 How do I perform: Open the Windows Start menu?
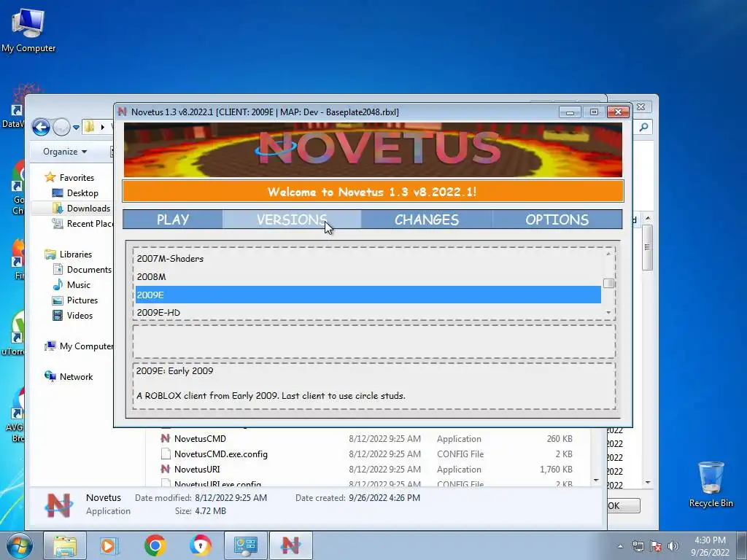pyautogui.click(x=20, y=545)
